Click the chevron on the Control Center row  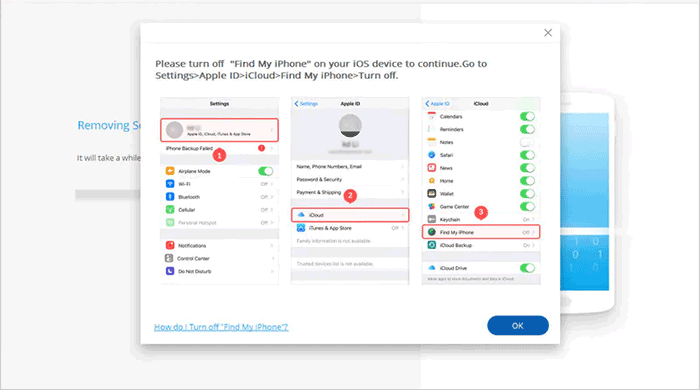click(272, 258)
